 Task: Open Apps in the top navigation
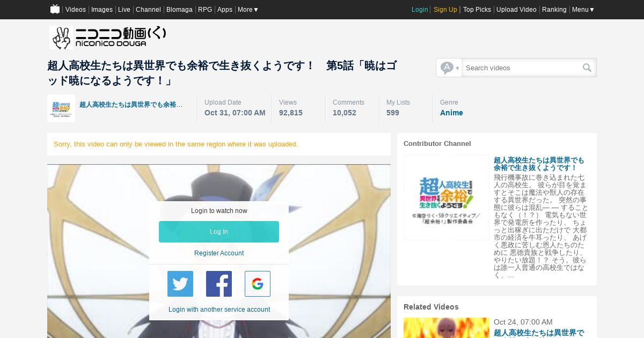point(225,10)
